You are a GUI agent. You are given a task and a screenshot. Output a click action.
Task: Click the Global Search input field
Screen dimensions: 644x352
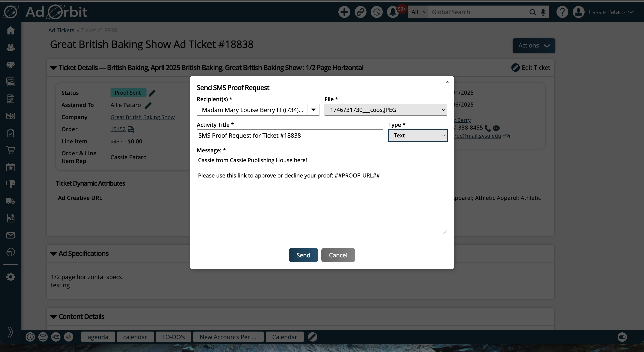[x=477, y=12]
